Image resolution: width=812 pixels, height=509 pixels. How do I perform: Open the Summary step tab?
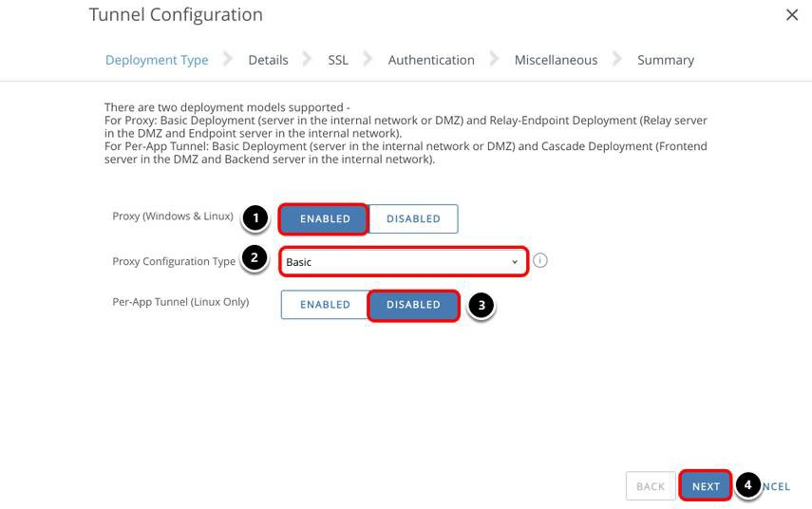tap(665, 60)
